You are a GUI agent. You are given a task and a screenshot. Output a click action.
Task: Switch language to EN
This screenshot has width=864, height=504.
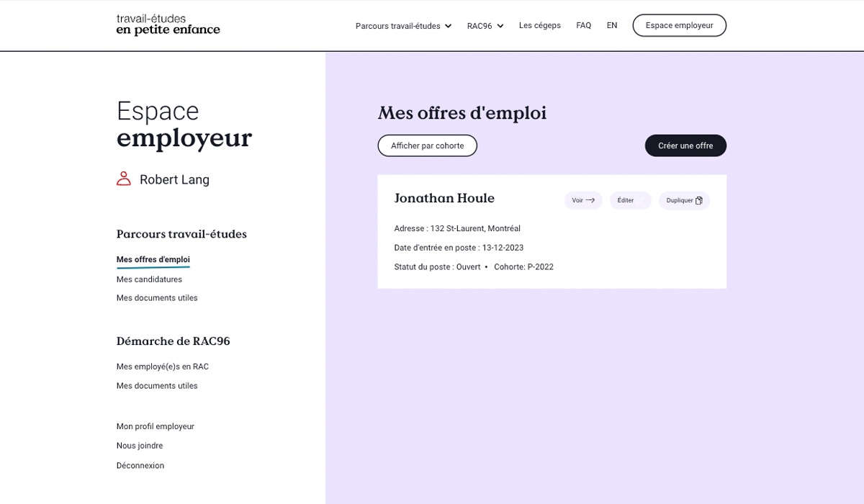pos(612,25)
